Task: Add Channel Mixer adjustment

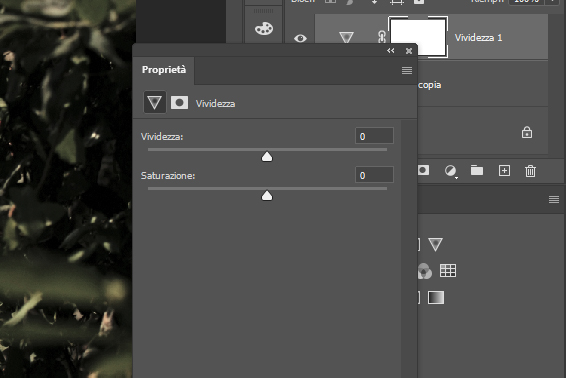Action: 424,271
